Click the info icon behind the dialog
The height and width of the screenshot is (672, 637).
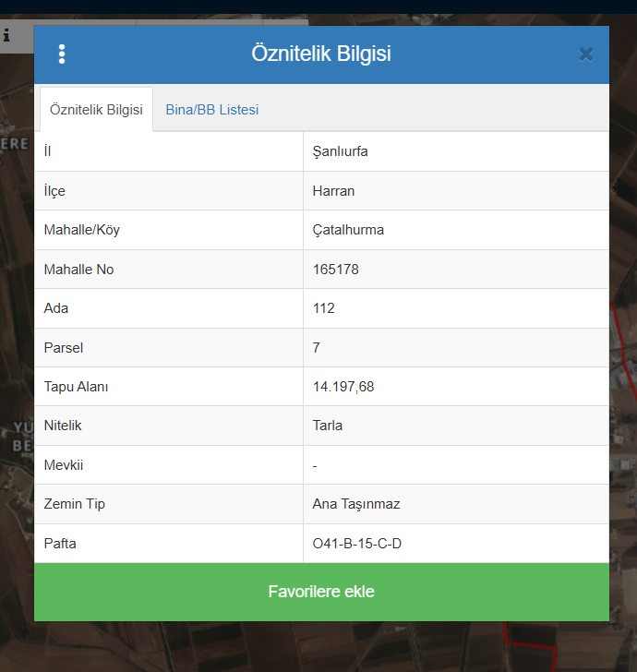pyautogui.click(x=6, y=36)
